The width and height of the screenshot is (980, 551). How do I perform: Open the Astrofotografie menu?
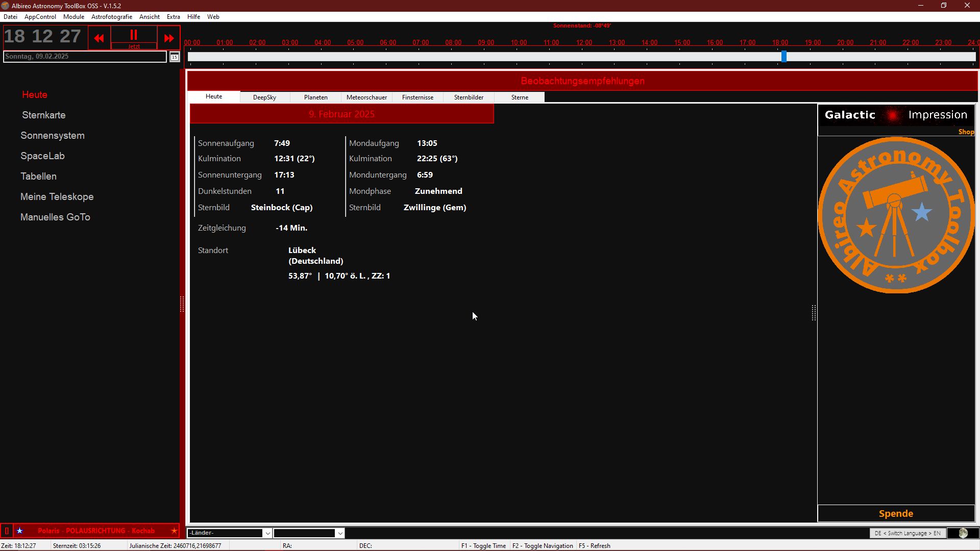tap(111, 17)
